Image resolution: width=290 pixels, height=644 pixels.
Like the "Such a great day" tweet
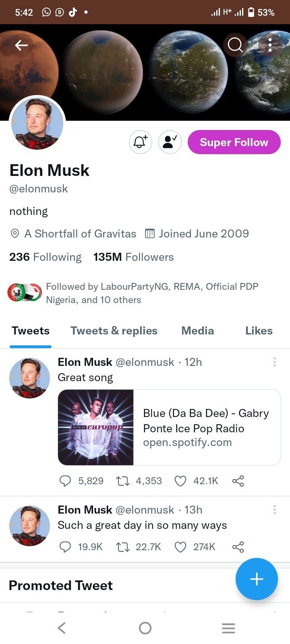(180, 547)
